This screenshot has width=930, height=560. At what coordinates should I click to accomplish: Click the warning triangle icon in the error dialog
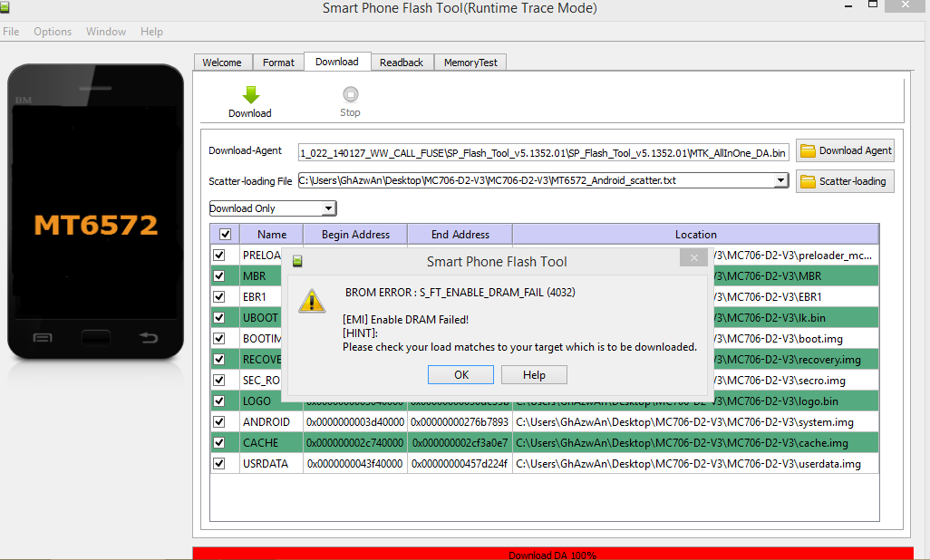click(312, 301)
